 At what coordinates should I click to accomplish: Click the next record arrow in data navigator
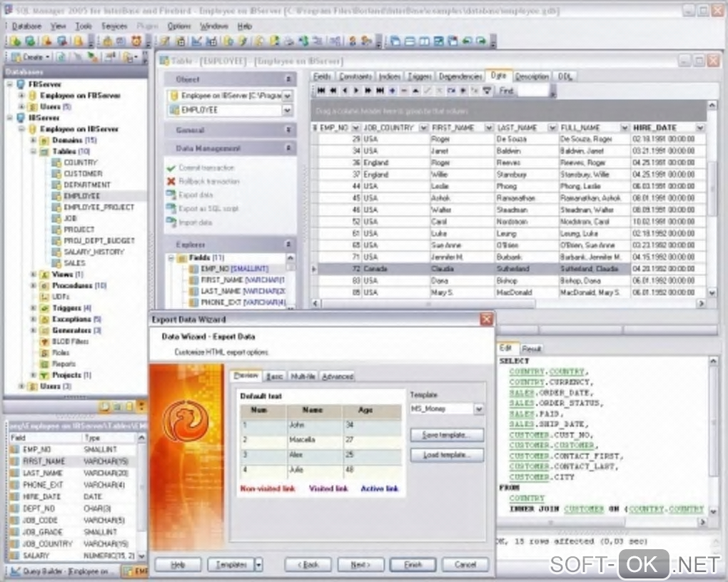tap(356, 91)
